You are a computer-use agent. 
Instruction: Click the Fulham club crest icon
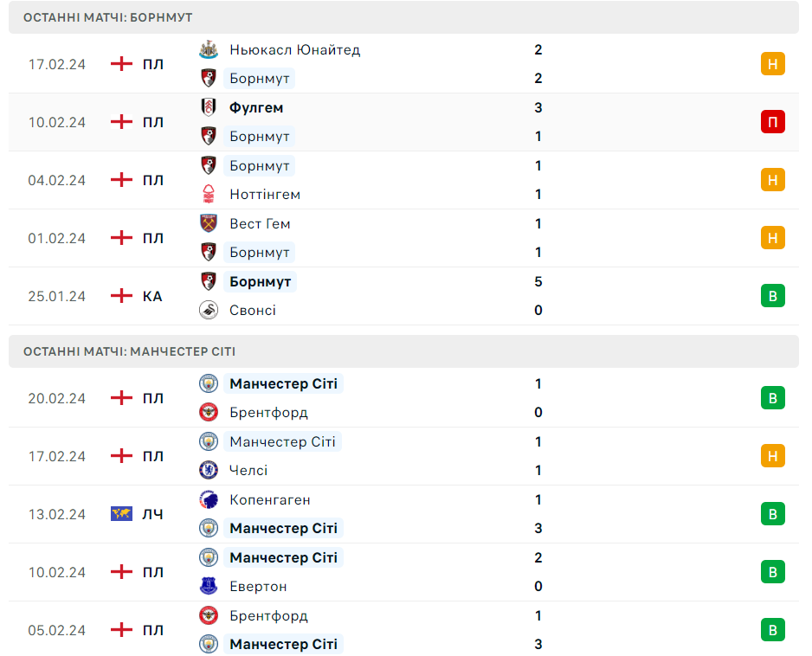click(208, 107)
